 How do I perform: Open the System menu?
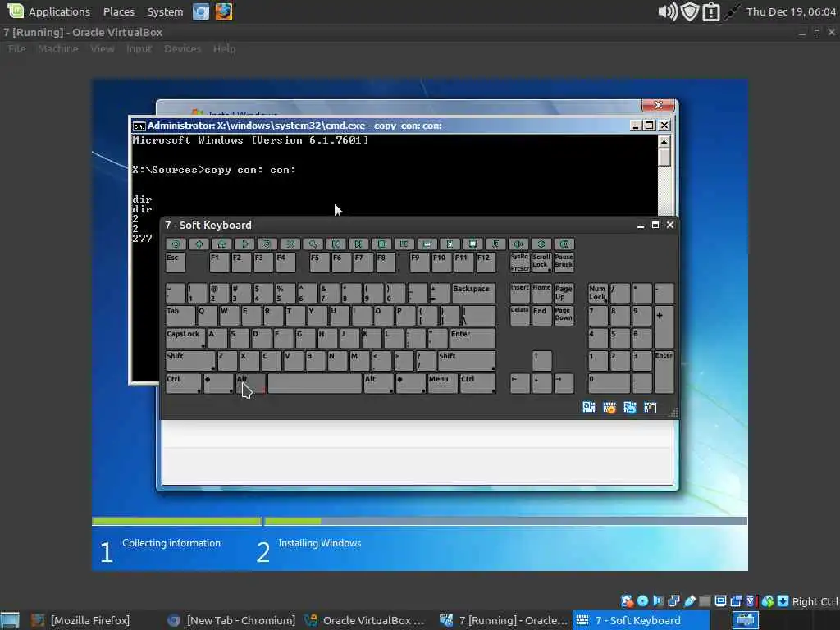[165, 11]
